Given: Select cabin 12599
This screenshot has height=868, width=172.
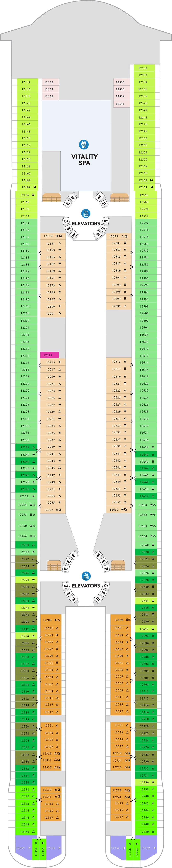Looking at the screenshot, I should [119, 306].
